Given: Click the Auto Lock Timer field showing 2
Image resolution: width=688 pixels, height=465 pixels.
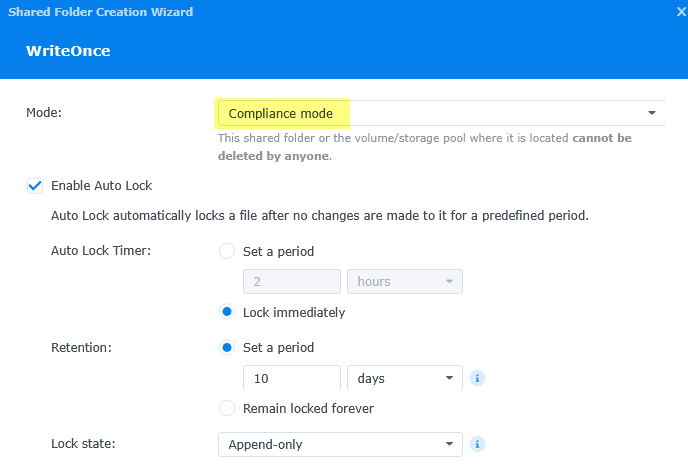Looking at the screenshot, I should (x=292, y=282).
